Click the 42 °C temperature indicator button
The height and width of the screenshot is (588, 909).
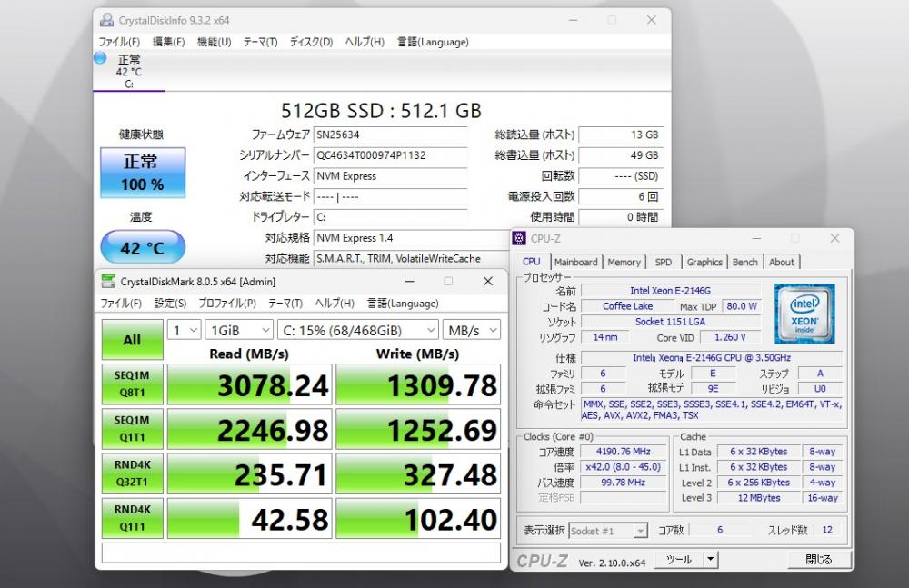143,247
